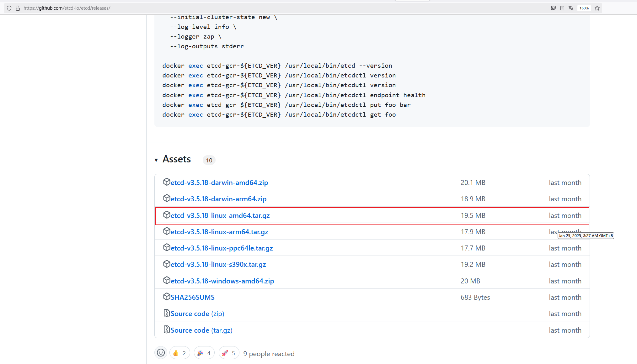Click file icon beside Source code (tar.gz)
The image size is (637, 364).
point(167,330)
